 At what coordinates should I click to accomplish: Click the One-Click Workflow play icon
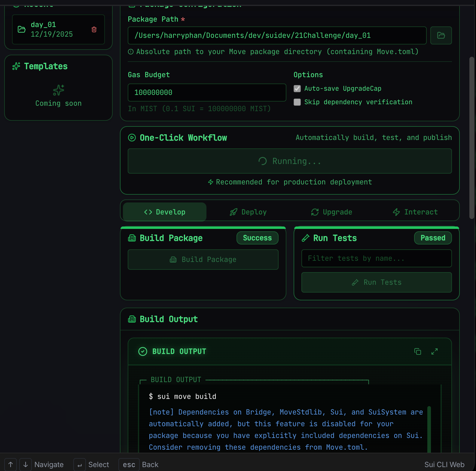(x=132, y=138)
